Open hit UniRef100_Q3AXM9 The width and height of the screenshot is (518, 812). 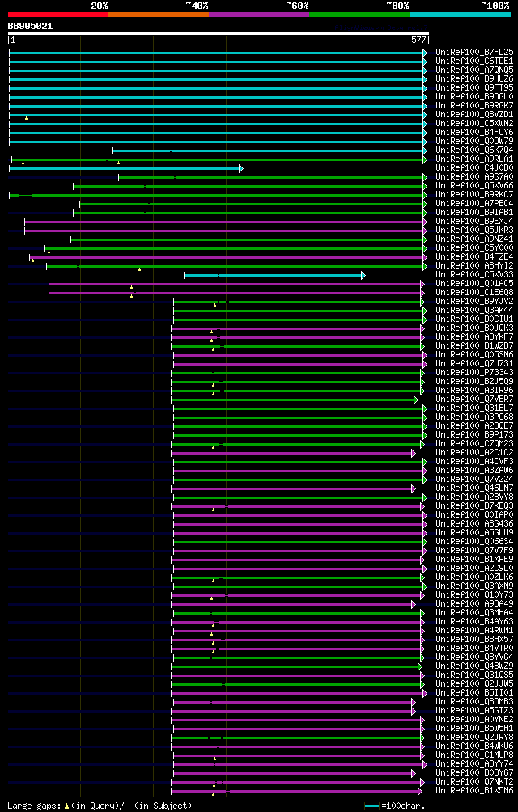(x=474, y=586)
